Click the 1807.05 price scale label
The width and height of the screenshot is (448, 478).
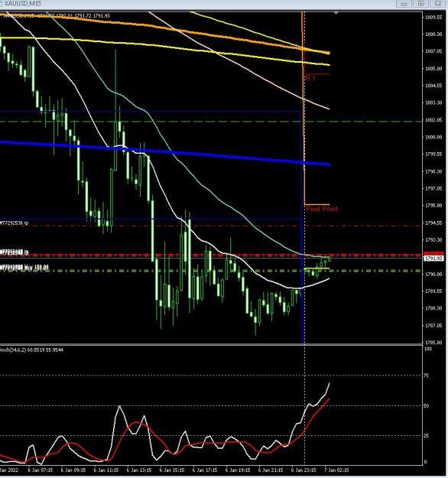[433, 51]
